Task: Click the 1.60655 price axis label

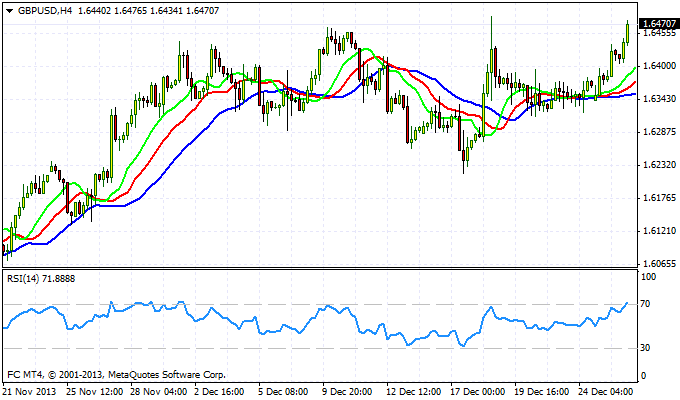Action: (x=660, y=264)
